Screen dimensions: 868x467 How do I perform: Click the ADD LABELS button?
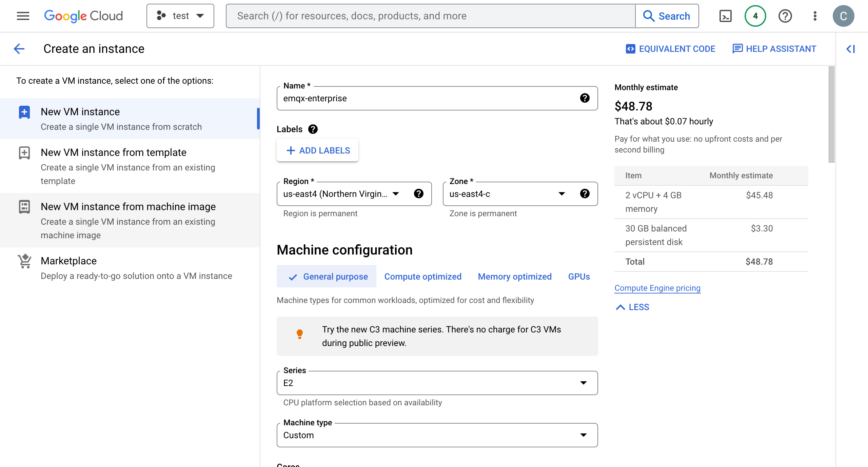point(318,151)
